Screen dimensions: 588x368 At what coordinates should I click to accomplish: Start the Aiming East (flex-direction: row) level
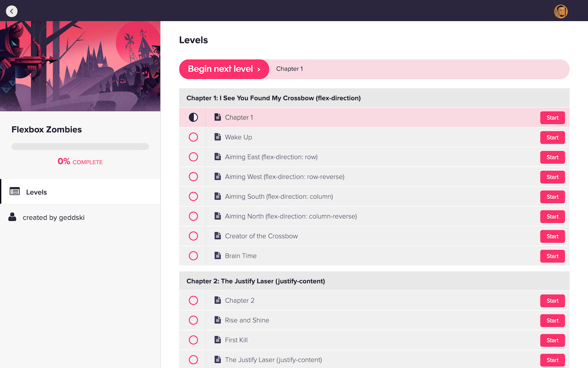552,157
